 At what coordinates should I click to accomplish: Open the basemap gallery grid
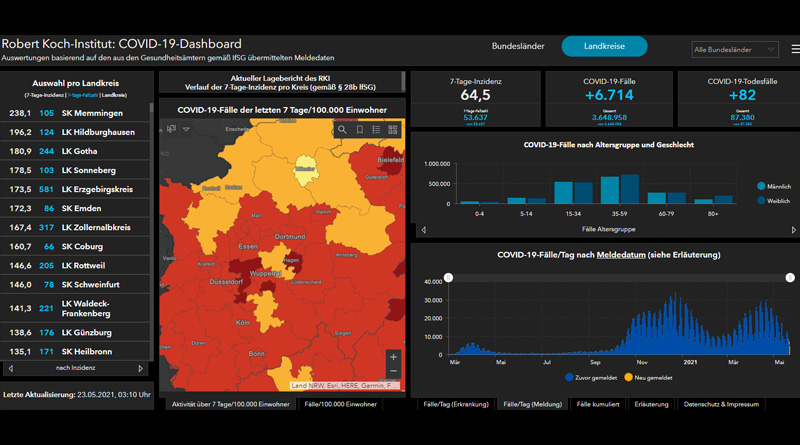(393, 130)
